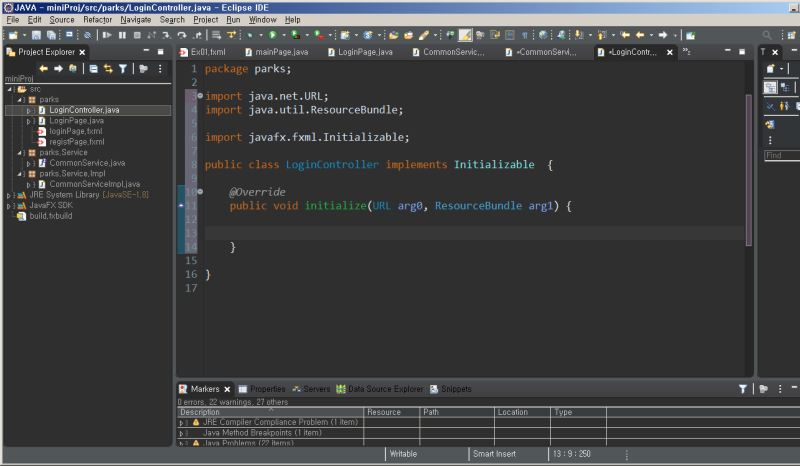Open the New wizard dropdown arrow

[24, 35]
